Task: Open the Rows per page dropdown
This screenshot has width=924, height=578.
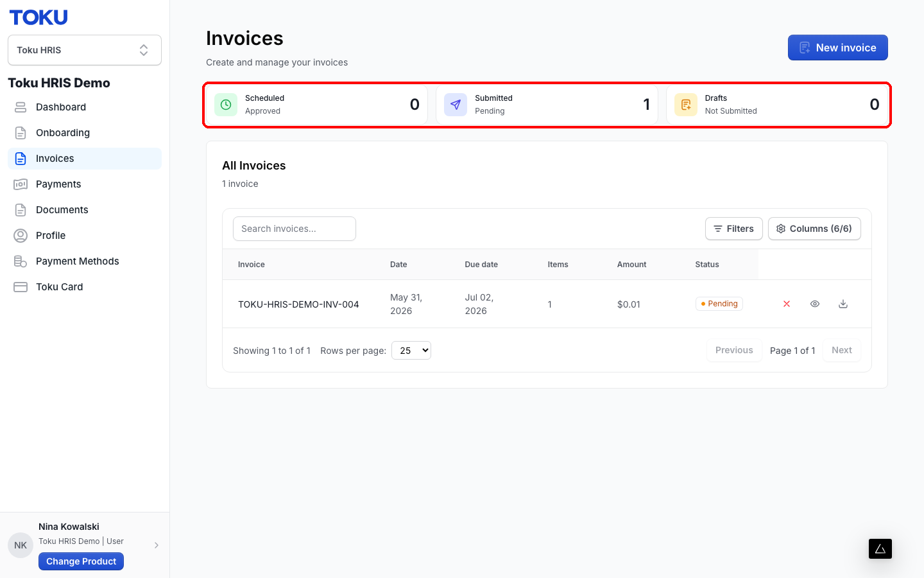Action: point(411,351)
